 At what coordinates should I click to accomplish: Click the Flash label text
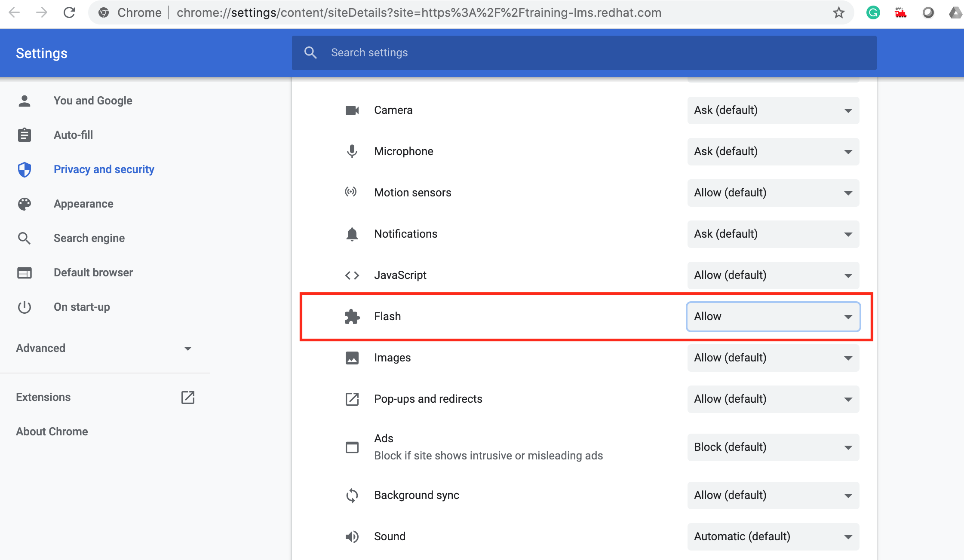(387, 316)
